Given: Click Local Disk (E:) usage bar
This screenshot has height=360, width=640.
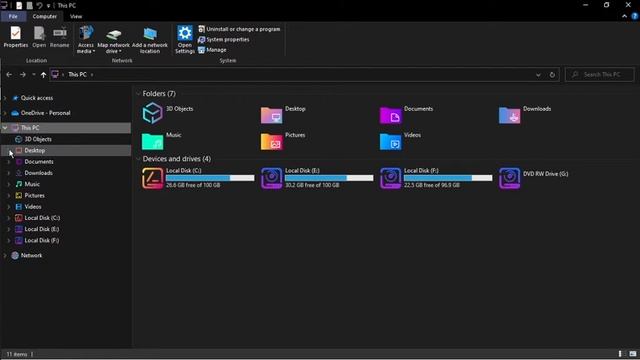Looking at the screenshot, I should (329, 178).
